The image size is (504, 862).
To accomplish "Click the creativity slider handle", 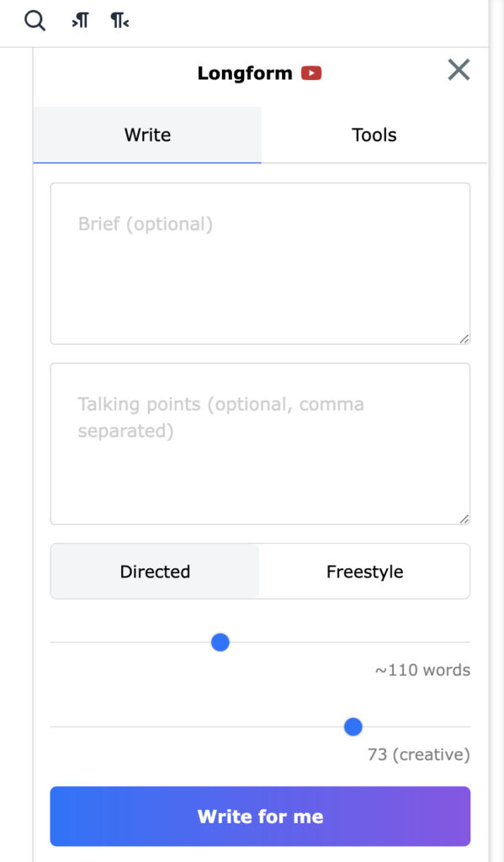I will (x=353, y=726).
